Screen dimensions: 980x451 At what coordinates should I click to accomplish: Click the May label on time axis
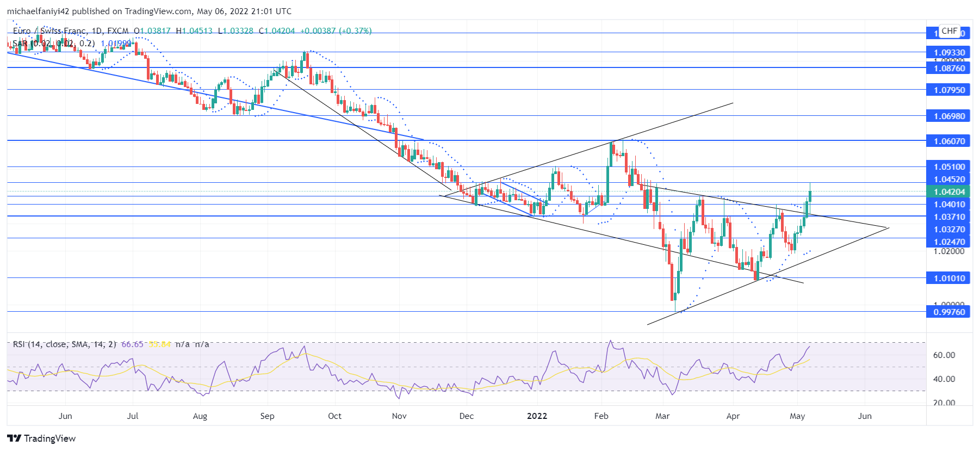pyautogui.click(x=797, y=416)
